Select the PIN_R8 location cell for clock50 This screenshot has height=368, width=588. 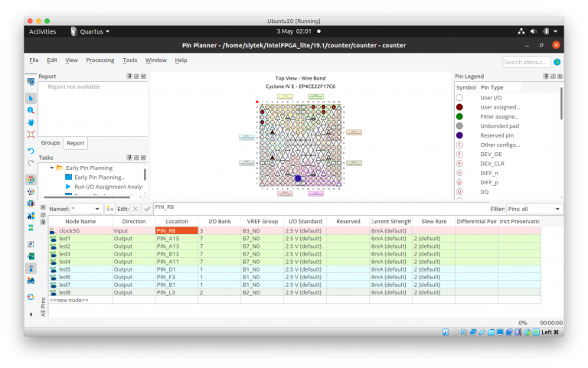coord(176,230)
